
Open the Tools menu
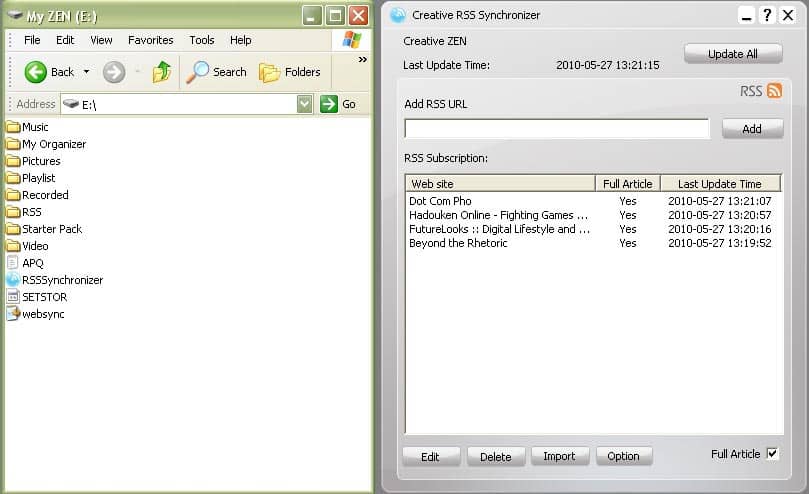[202, 40]
